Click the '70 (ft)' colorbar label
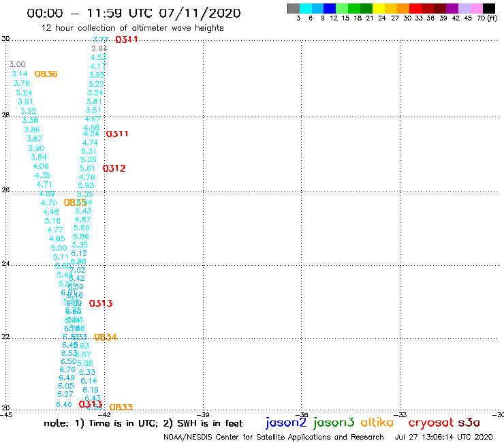The height and width of the screenshot is (443, 504). point(487,18)
